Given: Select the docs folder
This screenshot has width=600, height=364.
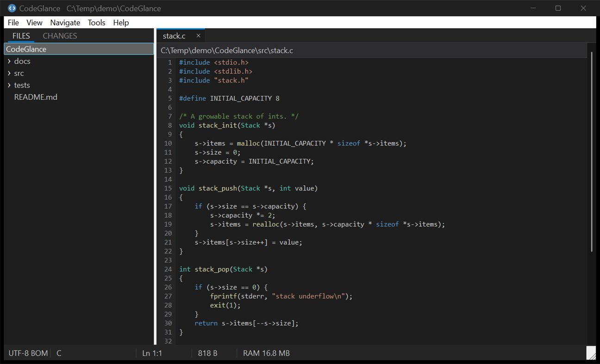Looking at the screenshot, I should (22, 61).
